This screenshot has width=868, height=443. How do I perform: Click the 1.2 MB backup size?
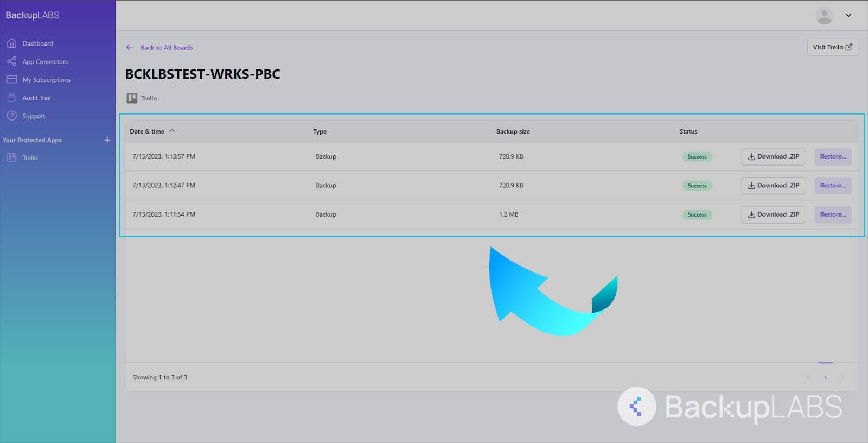coord(509,214)
